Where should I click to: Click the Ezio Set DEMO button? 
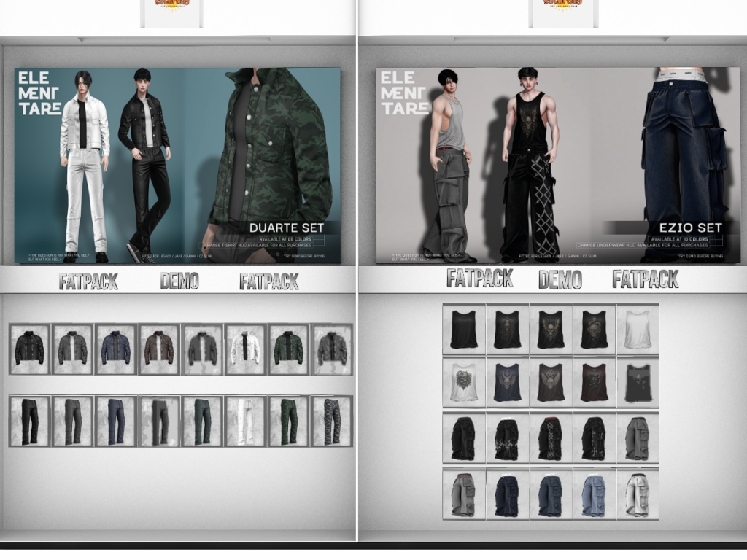point(560,279)
